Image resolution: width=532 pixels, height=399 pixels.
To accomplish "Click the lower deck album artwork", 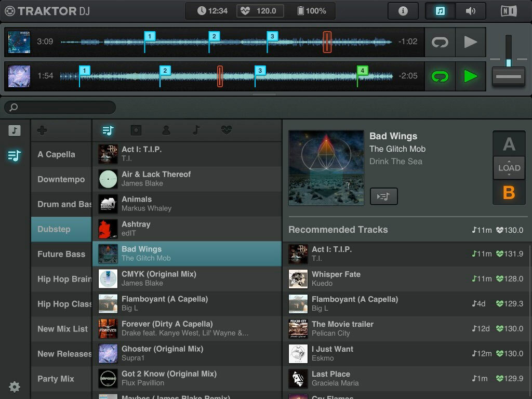I will pos(19,76).
